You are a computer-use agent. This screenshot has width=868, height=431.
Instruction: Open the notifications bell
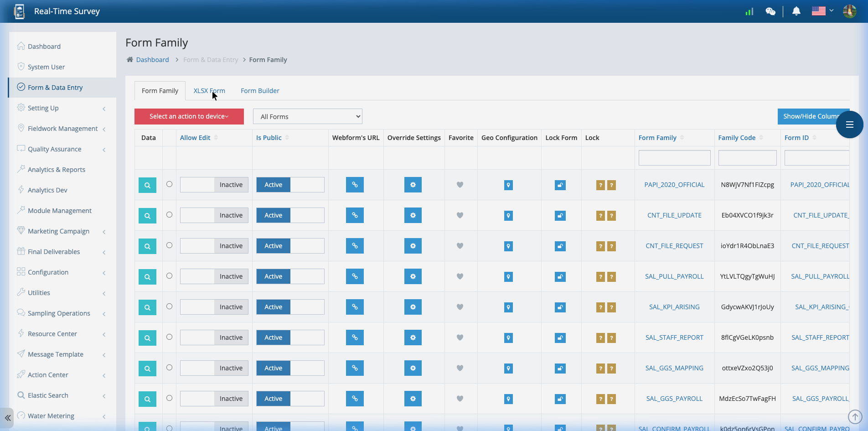(796, 11)
